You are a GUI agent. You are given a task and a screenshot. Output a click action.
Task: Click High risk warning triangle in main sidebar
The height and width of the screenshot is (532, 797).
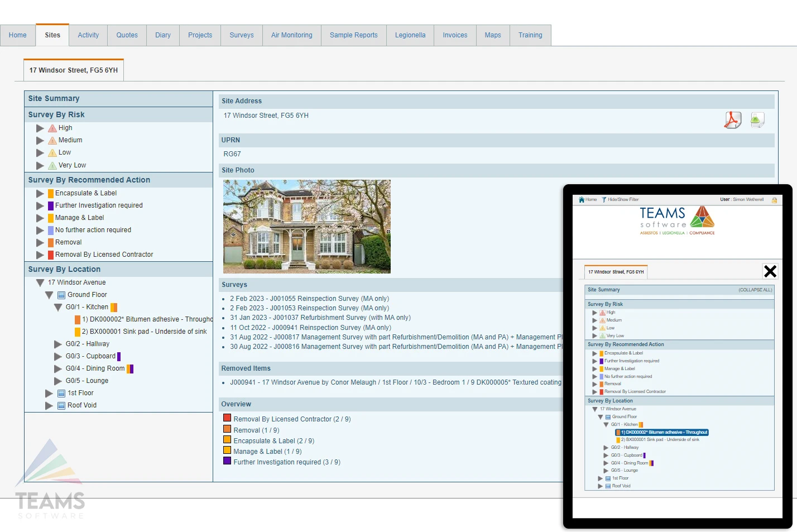click(52, 128)
